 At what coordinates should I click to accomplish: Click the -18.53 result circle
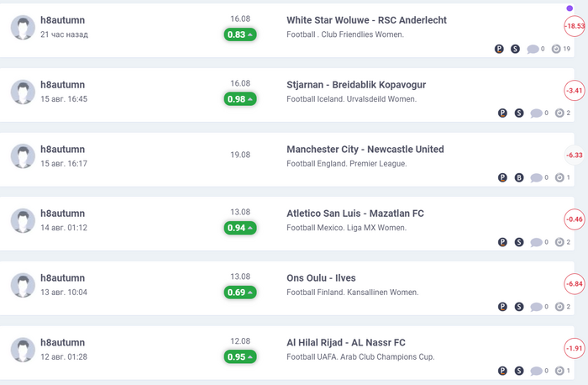pos(575,27)
